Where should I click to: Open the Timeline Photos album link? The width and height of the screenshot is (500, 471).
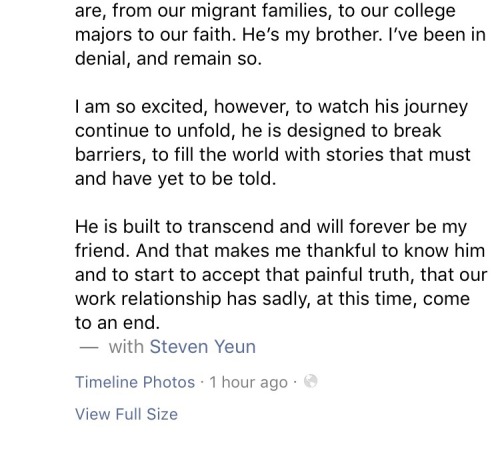click(135, 382)
